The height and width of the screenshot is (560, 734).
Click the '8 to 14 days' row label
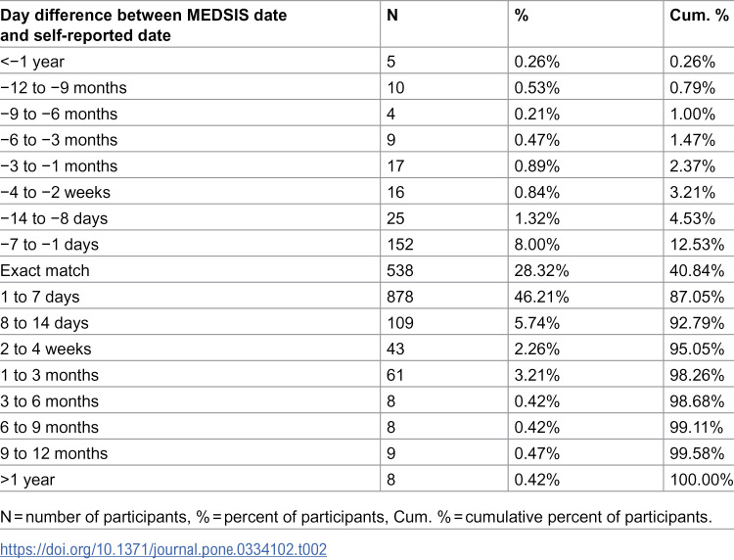click(x=44, y=323)
